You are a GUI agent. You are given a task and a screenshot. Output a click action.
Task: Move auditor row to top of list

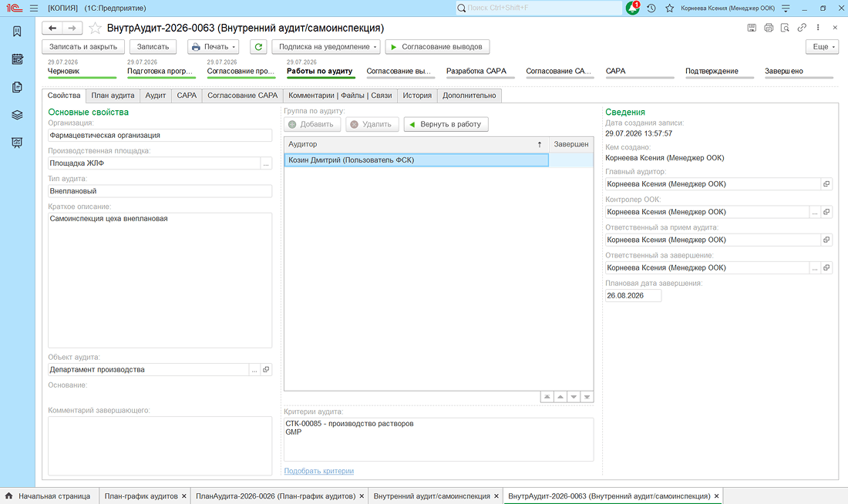tap(547, 397)
